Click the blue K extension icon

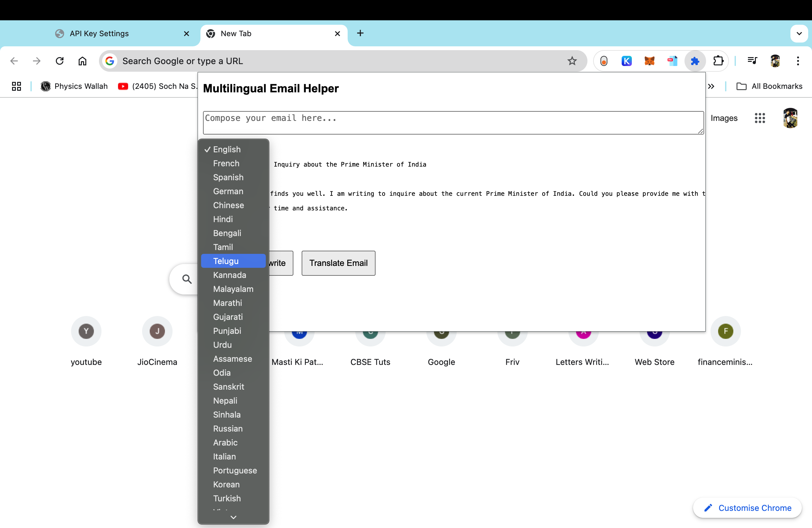626,61
